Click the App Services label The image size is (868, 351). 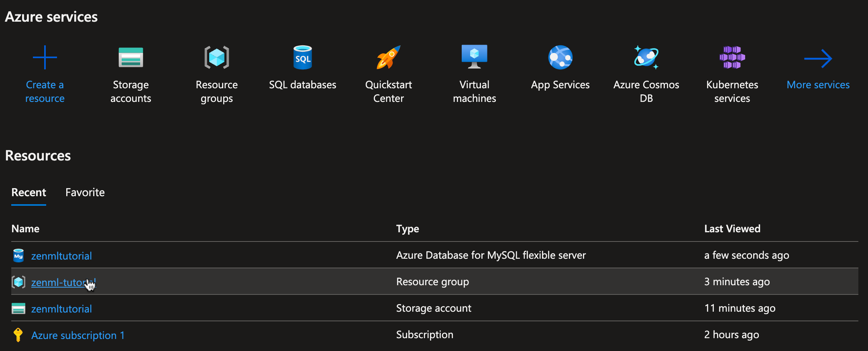[560, 85]
